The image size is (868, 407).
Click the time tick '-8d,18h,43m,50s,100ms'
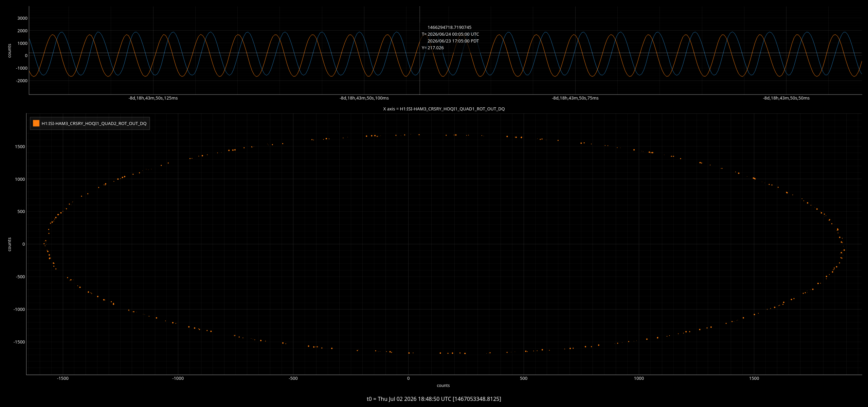click(364, 98)
